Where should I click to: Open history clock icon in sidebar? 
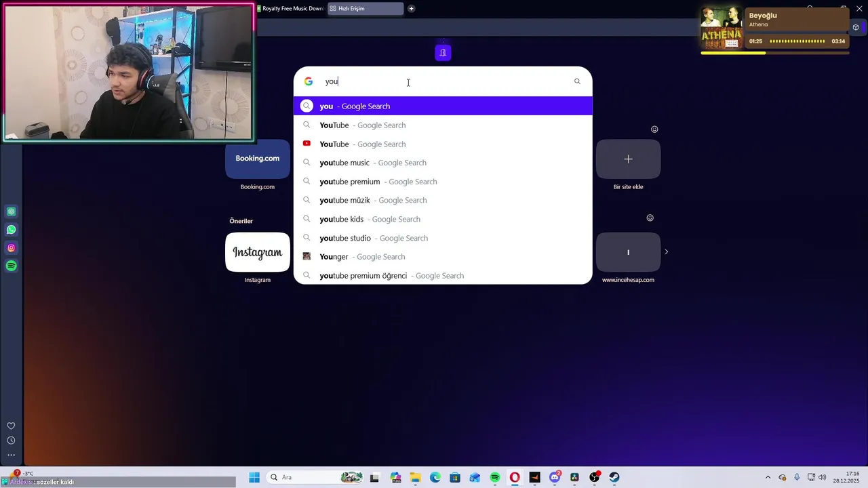point(11,441)
